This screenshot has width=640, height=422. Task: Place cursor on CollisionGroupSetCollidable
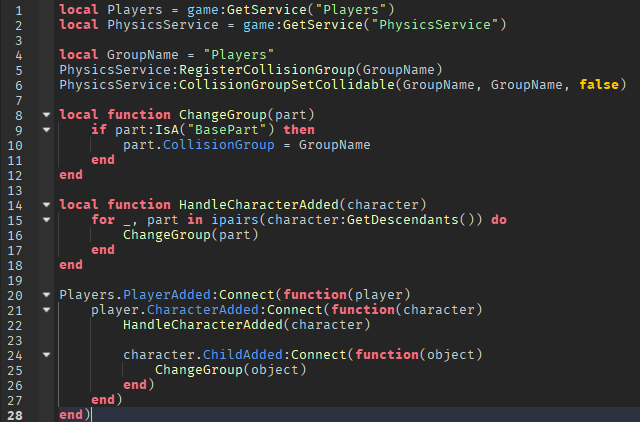click(287, 85)
